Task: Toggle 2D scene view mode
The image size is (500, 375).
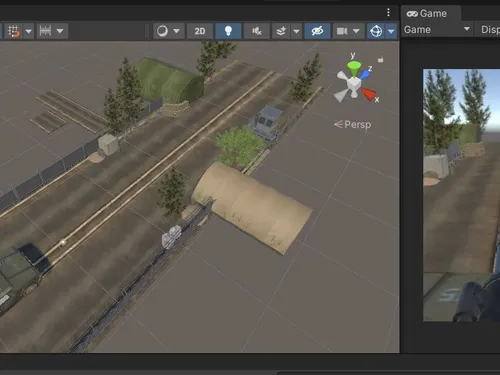Action: [200, 31]
